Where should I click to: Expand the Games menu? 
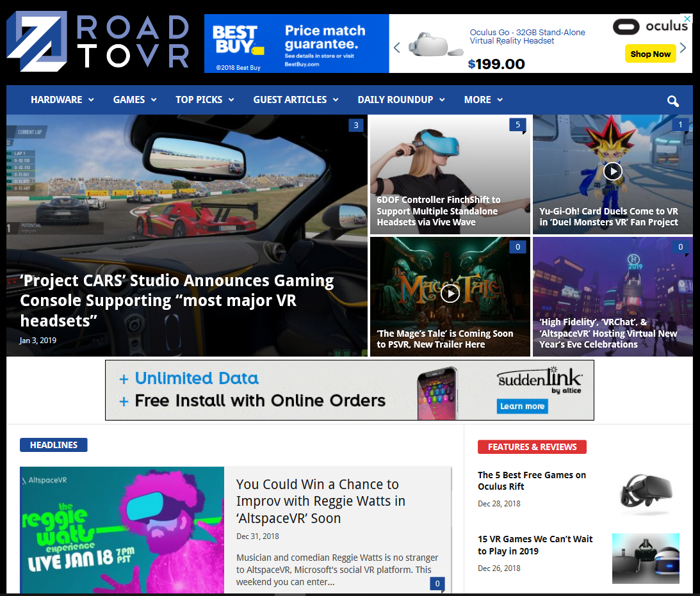[x=135, y=99]
